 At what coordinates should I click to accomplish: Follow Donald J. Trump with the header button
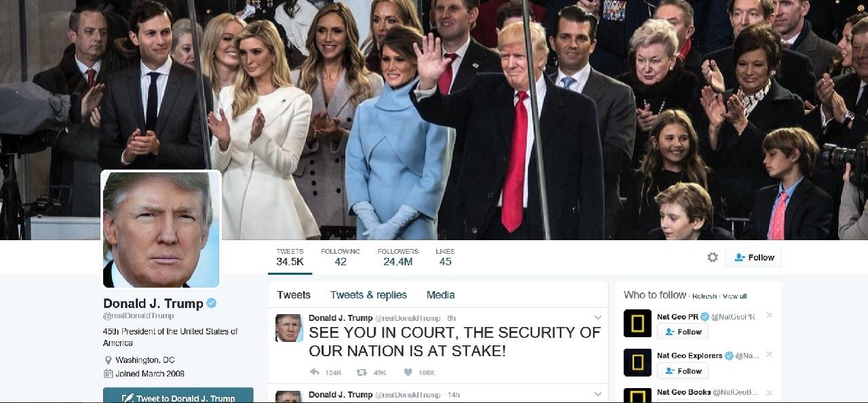pyautogui.click(x=753, y=257)
